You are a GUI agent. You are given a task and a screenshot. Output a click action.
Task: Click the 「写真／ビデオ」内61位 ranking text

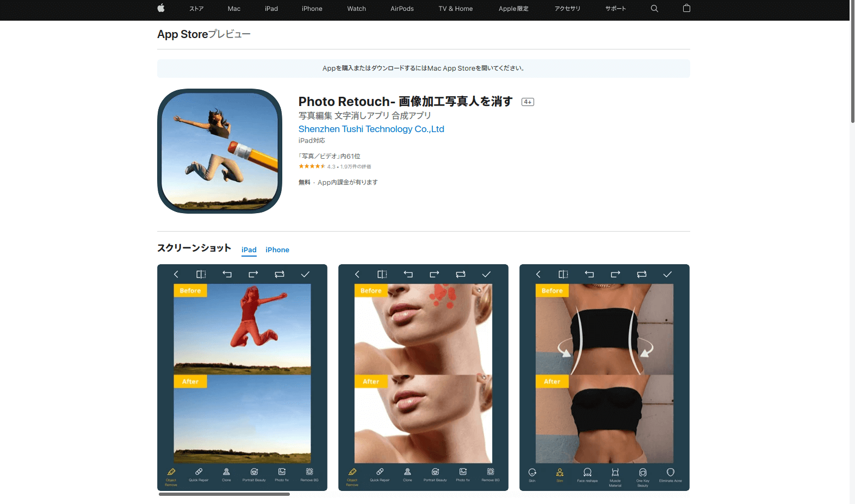(330, 156)
